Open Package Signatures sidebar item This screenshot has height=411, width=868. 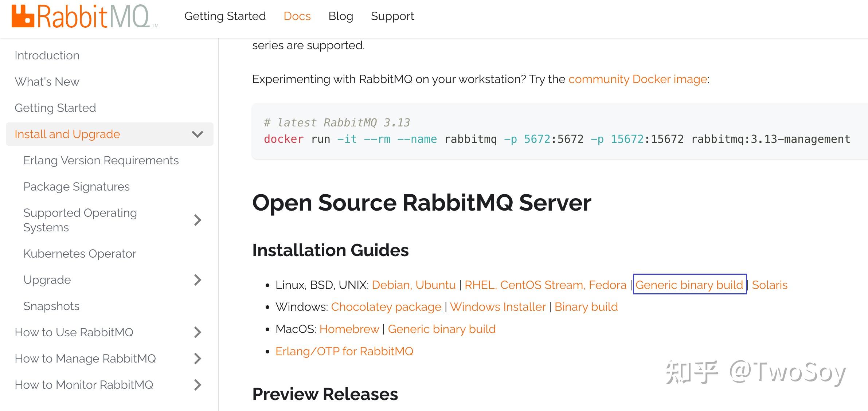click(77, 187)
